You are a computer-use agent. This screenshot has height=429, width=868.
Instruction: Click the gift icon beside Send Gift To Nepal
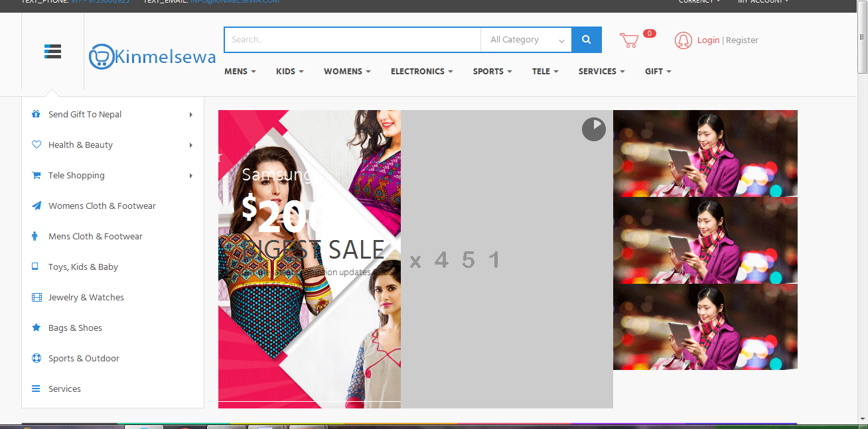coord(36,114)
